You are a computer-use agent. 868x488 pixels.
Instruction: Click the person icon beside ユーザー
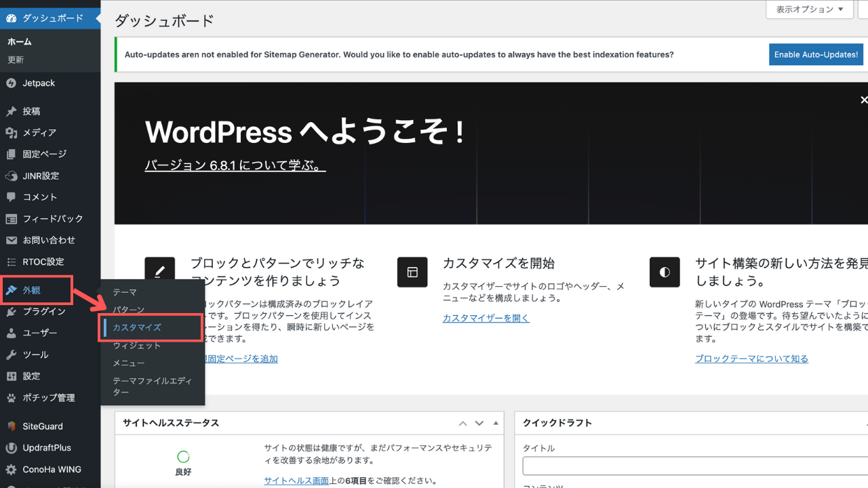(x=11, y=333)
